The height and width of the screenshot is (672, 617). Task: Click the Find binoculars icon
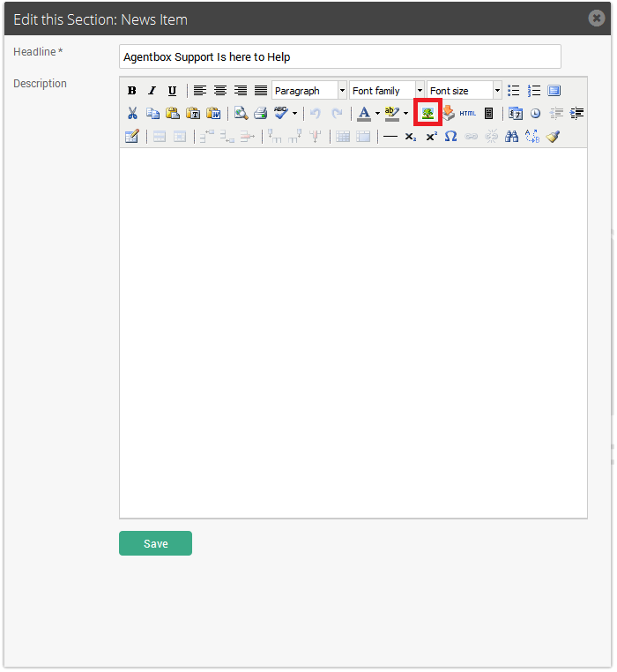[511, 137]
